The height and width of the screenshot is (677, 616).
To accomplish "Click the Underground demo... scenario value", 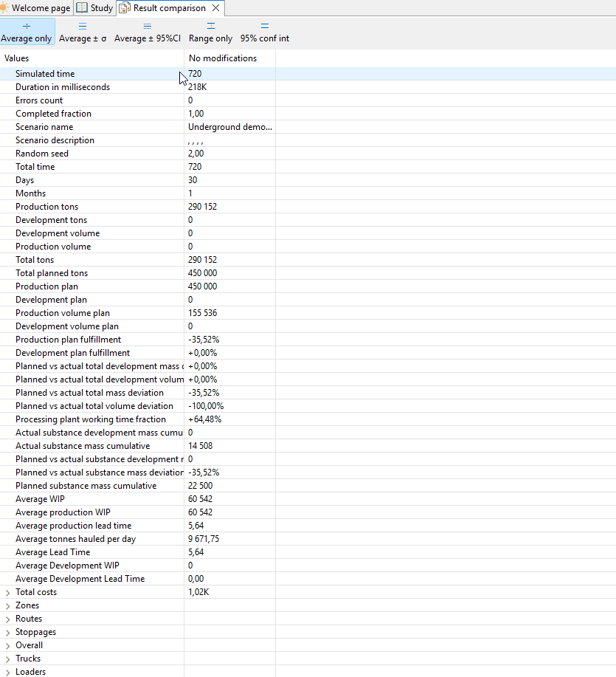I will pyautogui.click(x=230, y=127).
